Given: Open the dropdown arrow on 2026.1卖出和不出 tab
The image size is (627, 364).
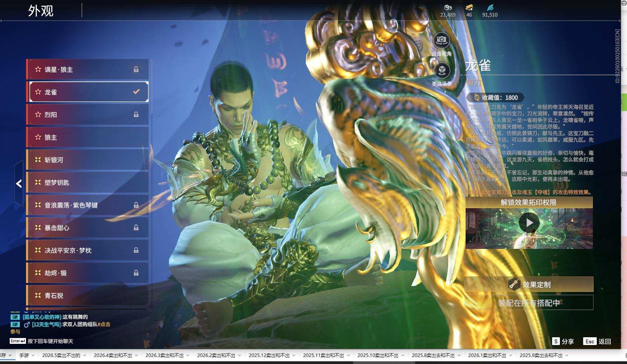Looking at the screenshot, I should pos(511,355).
